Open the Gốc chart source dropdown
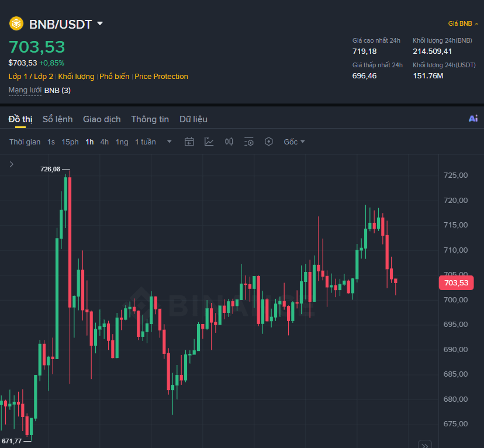Image resolution: width=484 pixels, height=448 pixels. point(294,142)
